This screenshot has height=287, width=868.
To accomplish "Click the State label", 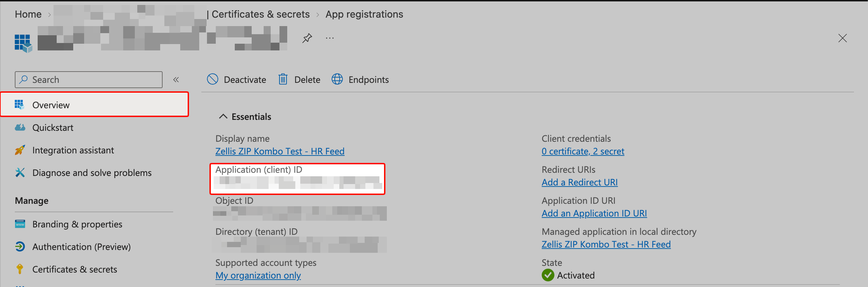I will [x=552, y=263].
